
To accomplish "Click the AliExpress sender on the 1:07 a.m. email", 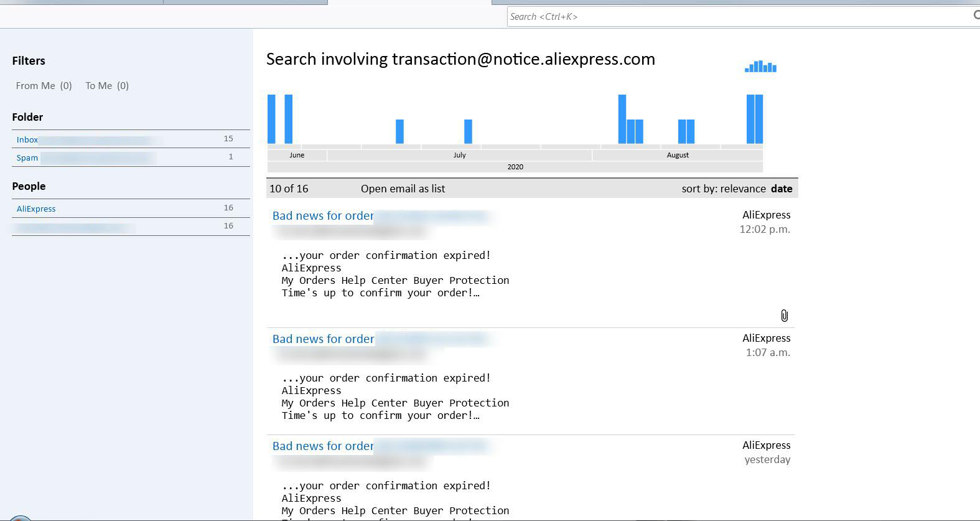I will pos(766,338).
